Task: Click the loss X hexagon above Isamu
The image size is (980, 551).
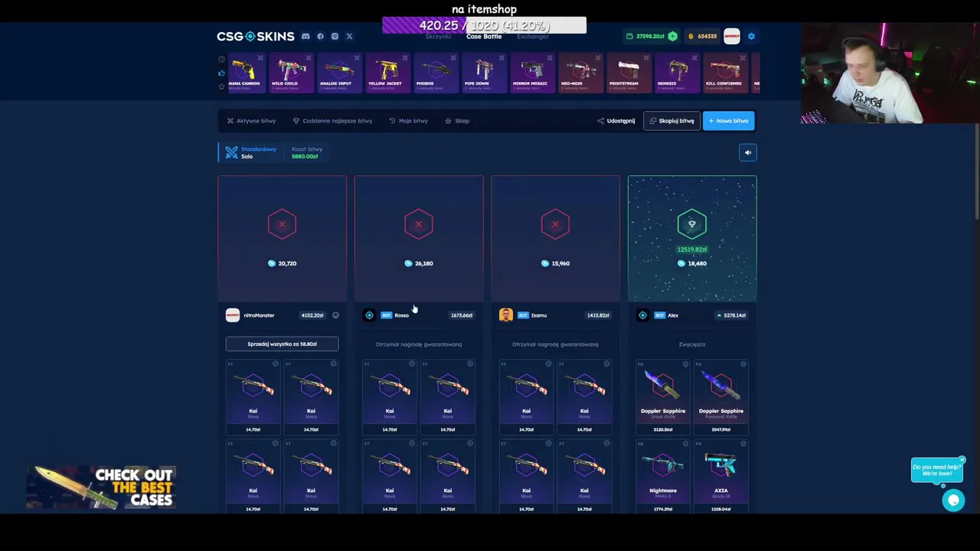Action: pyautogui.click(x=555, y=224)
